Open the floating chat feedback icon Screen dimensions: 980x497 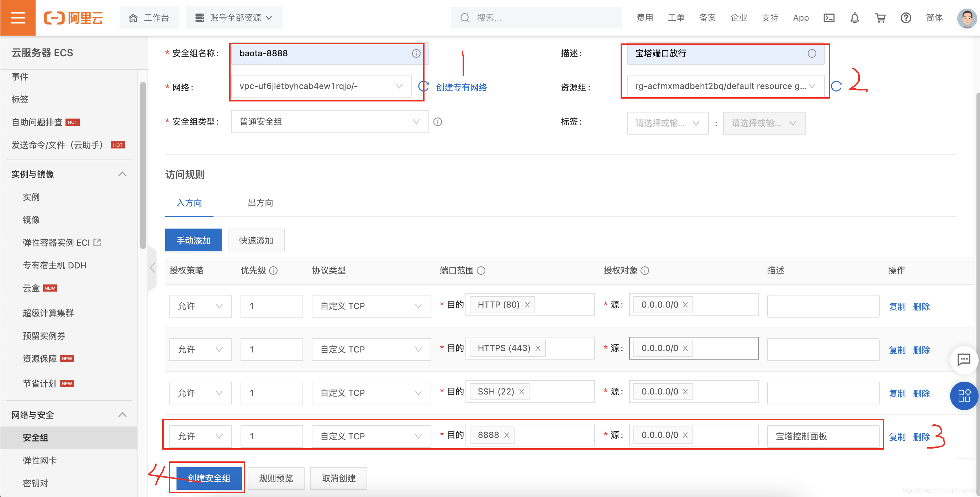tap(964, 359)
